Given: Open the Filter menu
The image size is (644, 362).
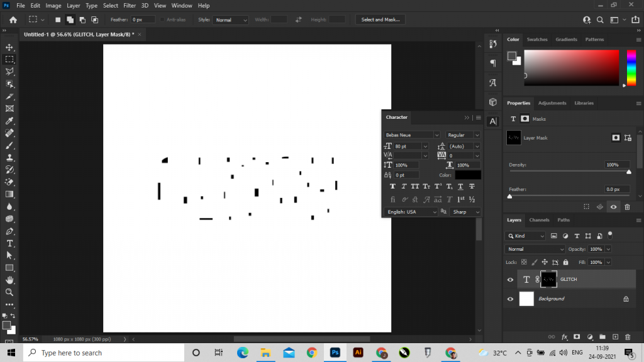Looking at the screenshot, I should (130, 6).
